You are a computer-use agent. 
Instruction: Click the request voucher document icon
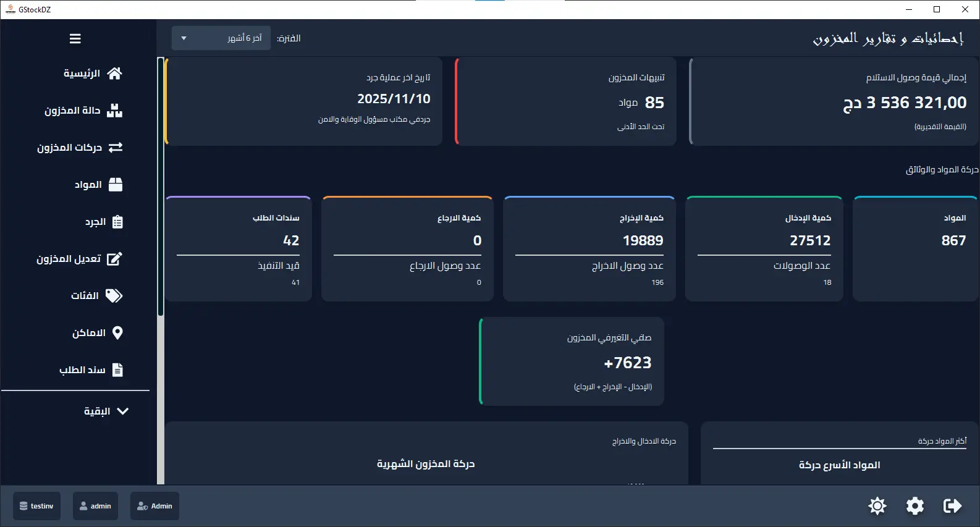[117, 370]
